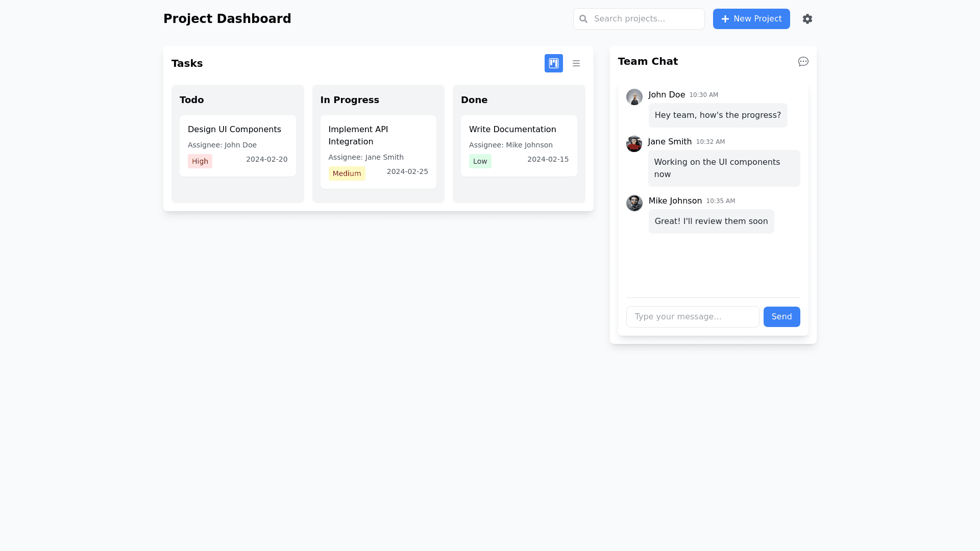Click the Medium priority badge
980x551 pixels.
coord(347,173)
